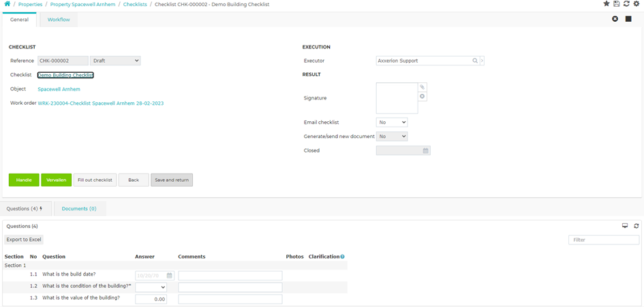Click comments field for build date question

click(x=230, y=276)
